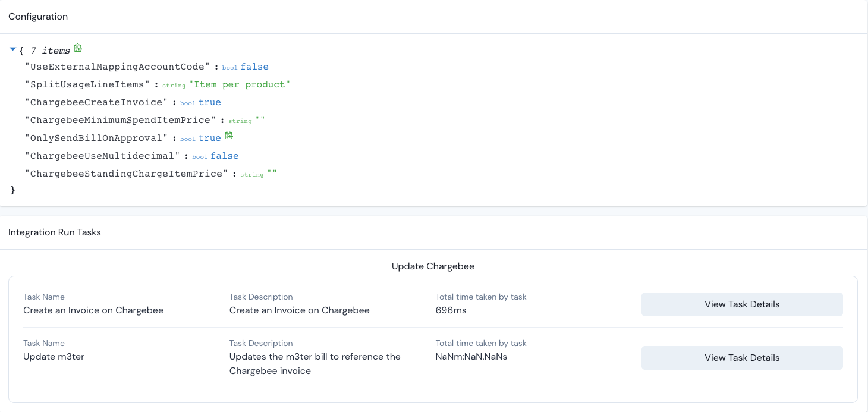Viewport: 868px width, 412px height.
Task: View details for Create an Invoice task
Action: [x=742, y=304]
